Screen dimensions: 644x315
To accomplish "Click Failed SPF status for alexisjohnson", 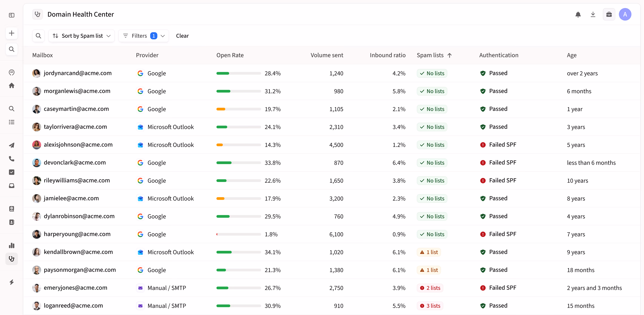I will pyautogui.click(x=498, y=145).
